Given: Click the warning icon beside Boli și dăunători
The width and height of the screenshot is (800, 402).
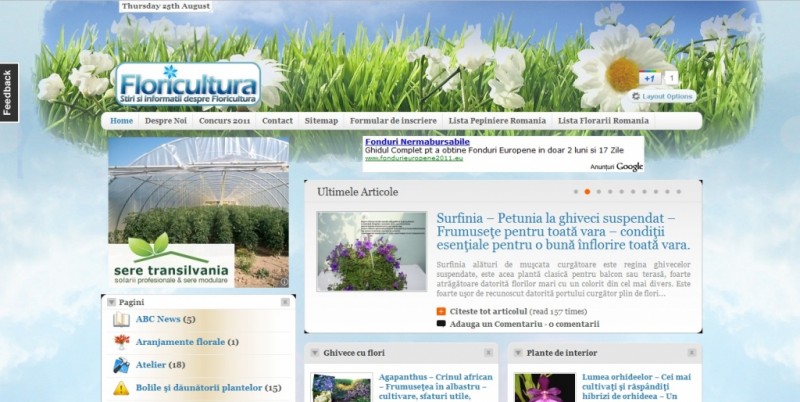Looking at the screenshot, I should coord(121,388).
